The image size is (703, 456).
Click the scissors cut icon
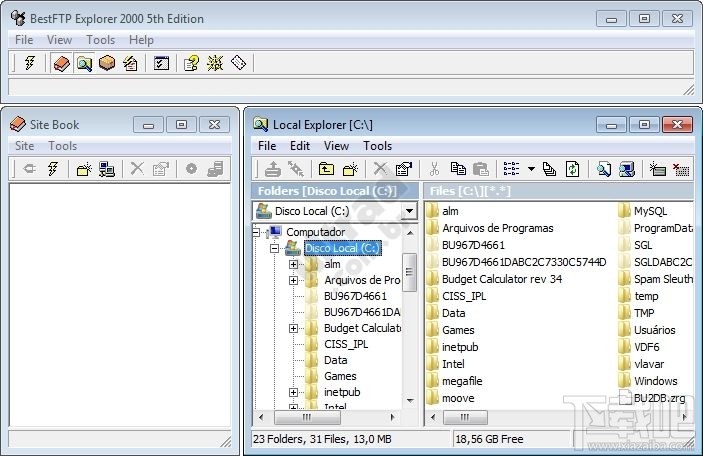434,169
